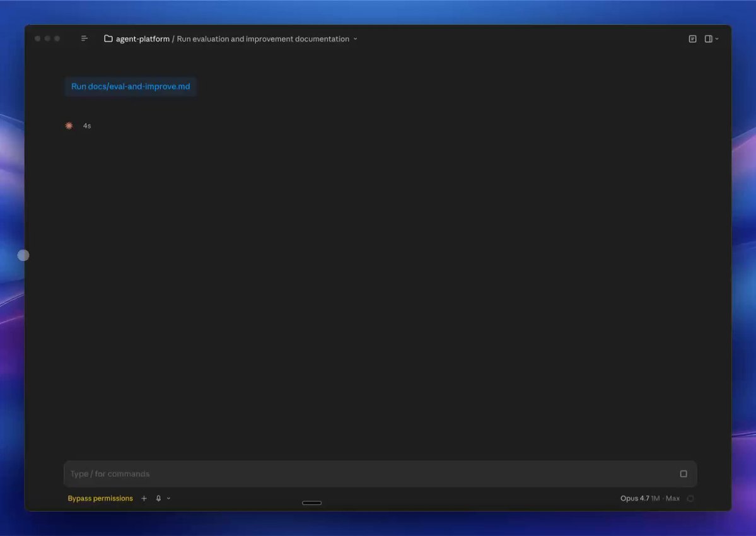Close the window with the first traffic-light button

pos(38,38)
